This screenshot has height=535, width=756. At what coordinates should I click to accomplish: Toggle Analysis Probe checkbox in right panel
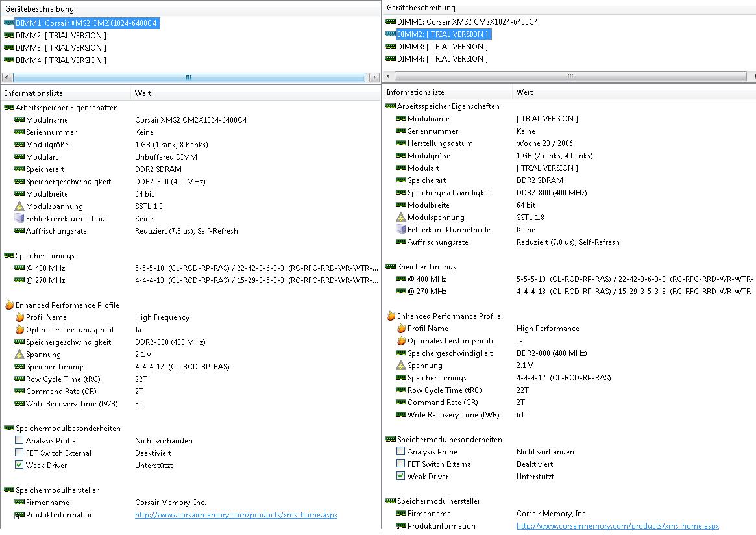400,451
